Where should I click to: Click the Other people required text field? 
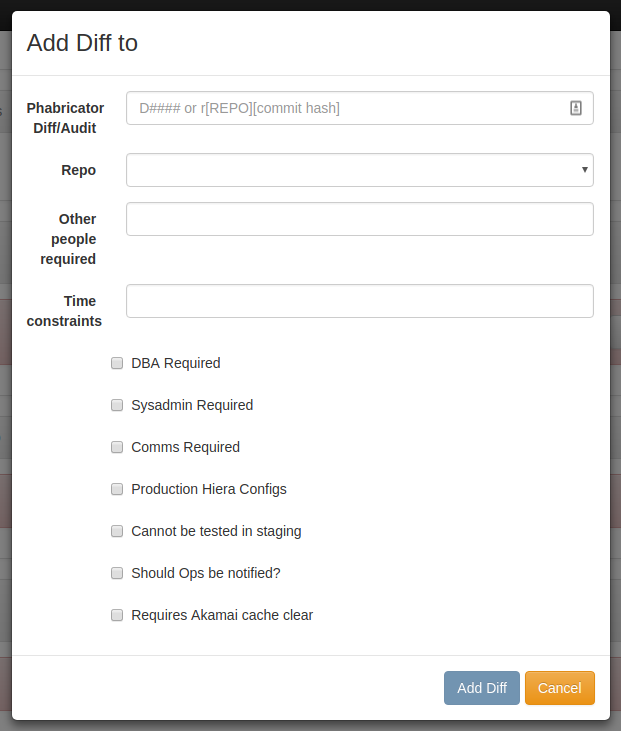coord(359,219)
